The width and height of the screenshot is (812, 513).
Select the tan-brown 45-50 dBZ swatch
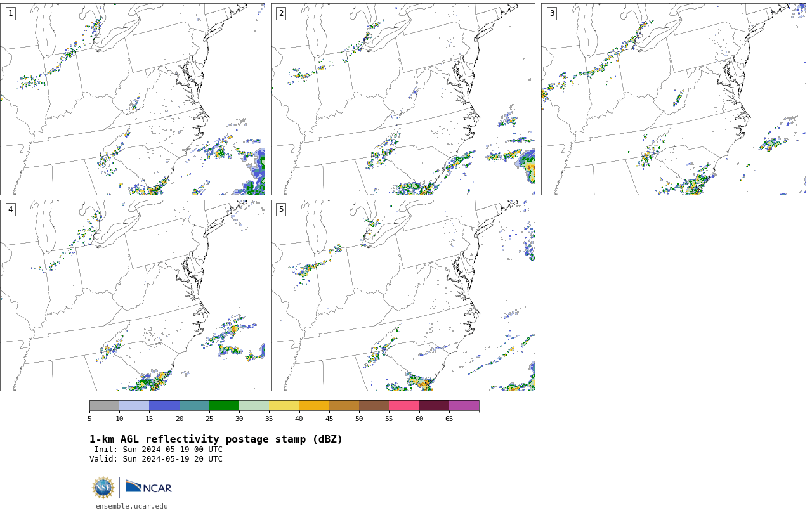click(344, 406)
